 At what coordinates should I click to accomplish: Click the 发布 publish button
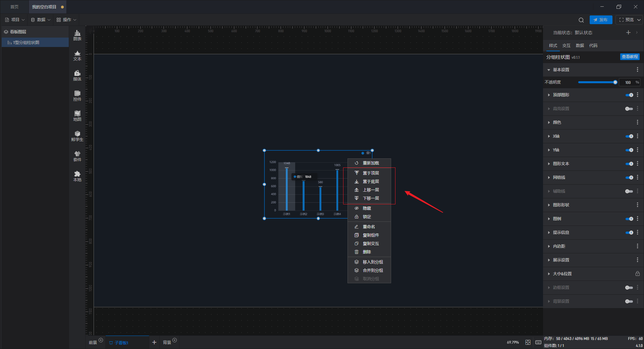[601, 20]
